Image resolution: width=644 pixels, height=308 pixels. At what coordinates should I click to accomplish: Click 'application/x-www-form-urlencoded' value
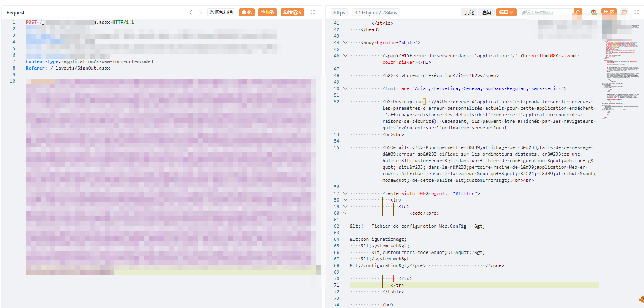[x=108, y=61]
